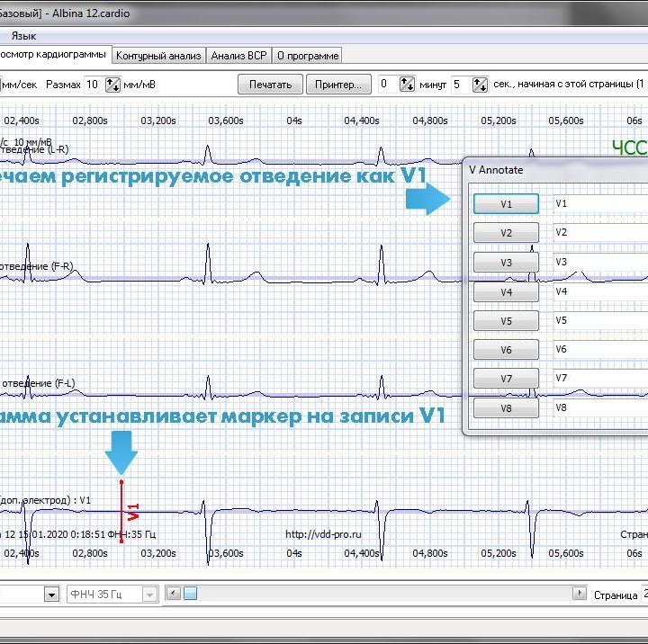Image resolution: width=648 pixels, height=644 pixels.
Task: Select the V5 annotation button
Action: click(506, 321)
